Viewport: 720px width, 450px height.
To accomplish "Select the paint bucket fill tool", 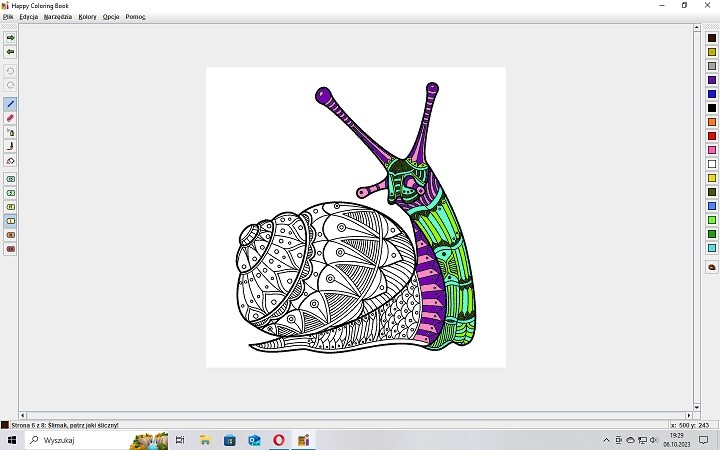I will (x=11, y=132).
